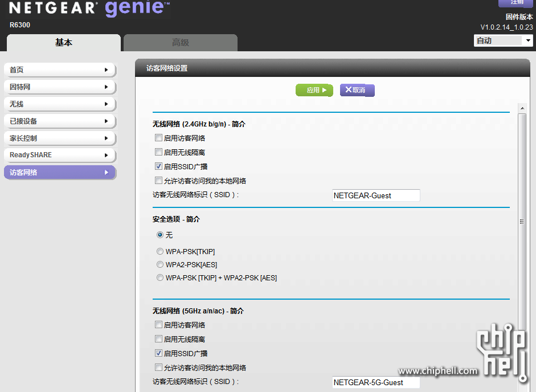Enable 启用访客网络 for 5GHz network

[x=158, y=325]
